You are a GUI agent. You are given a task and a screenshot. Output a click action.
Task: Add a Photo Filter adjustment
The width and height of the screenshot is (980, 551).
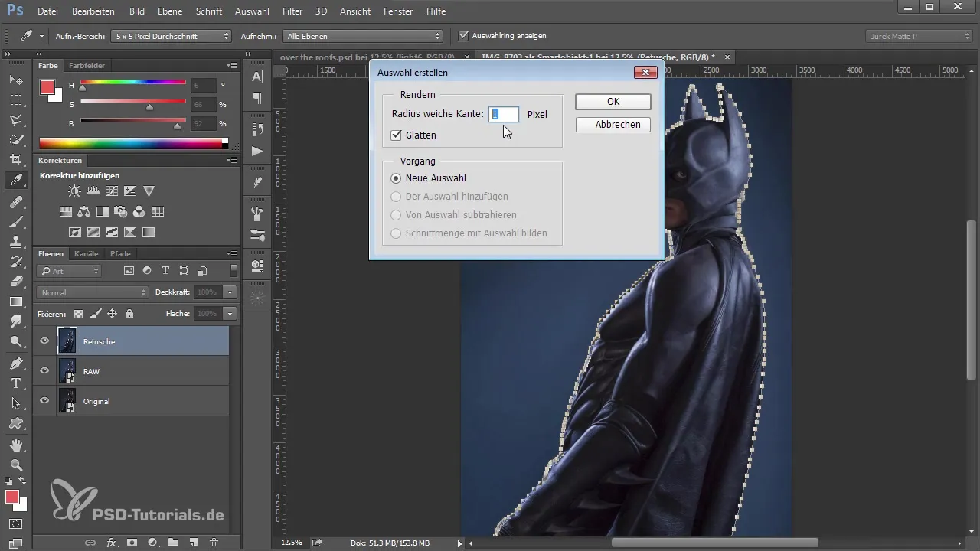[121, 212]
